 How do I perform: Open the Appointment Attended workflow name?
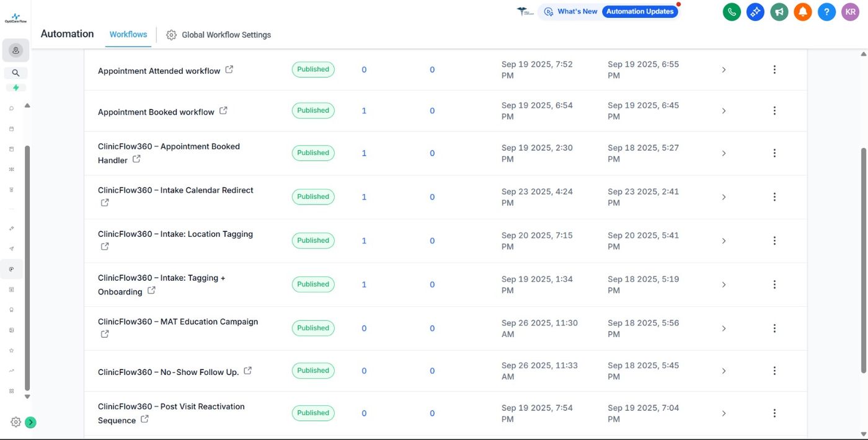click(x=159, y=71)
